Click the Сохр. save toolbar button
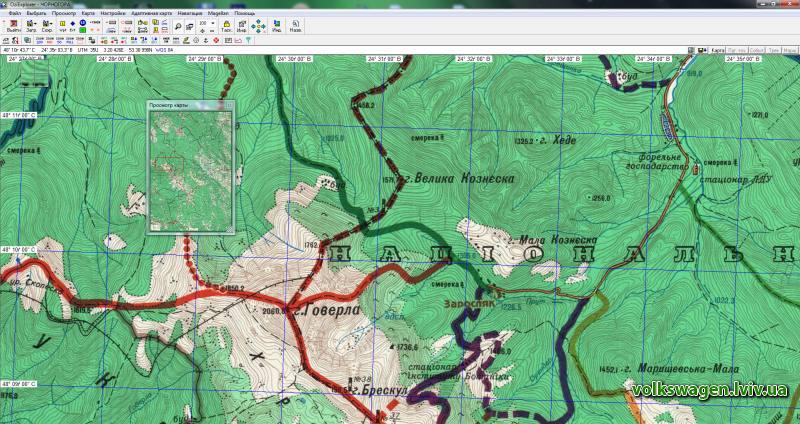 47,26
